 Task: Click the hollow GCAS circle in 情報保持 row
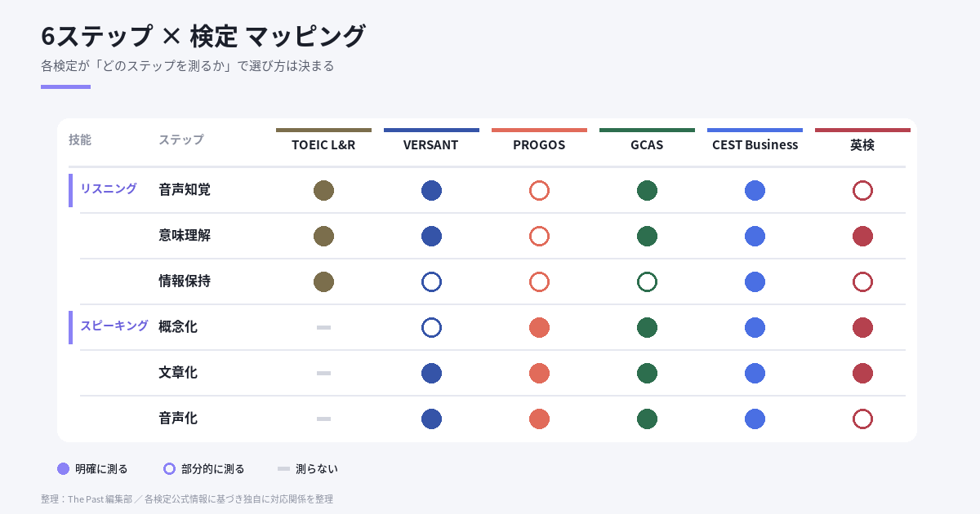tap(647, 281)
